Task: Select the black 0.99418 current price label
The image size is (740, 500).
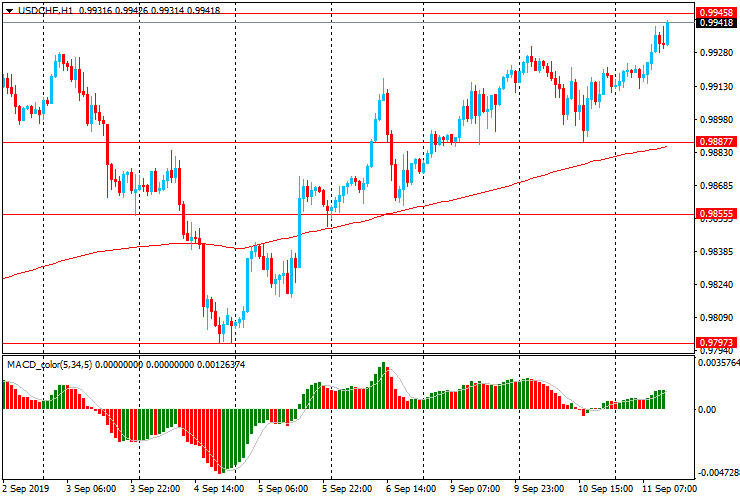Action: click(717, 22)
